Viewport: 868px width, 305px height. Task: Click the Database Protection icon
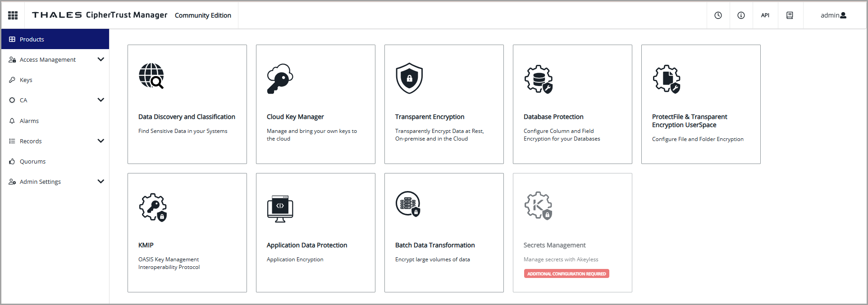(538, 79)
